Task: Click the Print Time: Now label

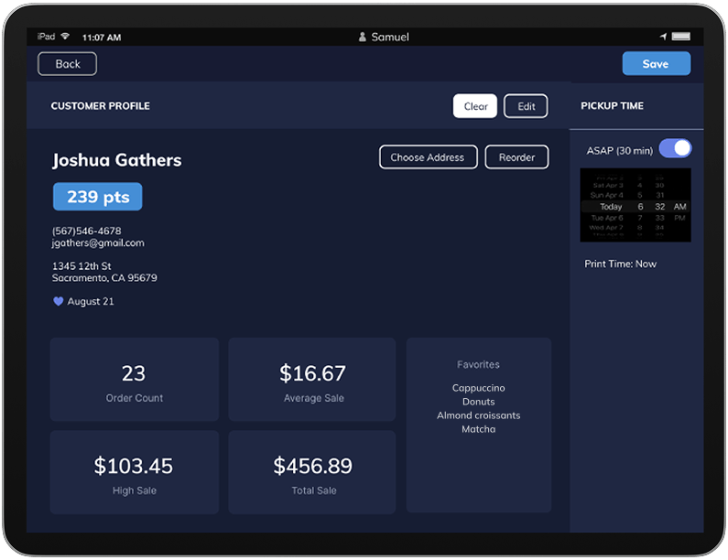Action: 620,264
